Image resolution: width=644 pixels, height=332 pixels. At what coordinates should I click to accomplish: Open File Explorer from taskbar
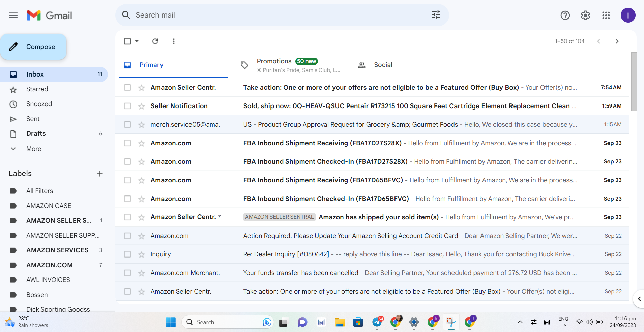tap(340, 322)
